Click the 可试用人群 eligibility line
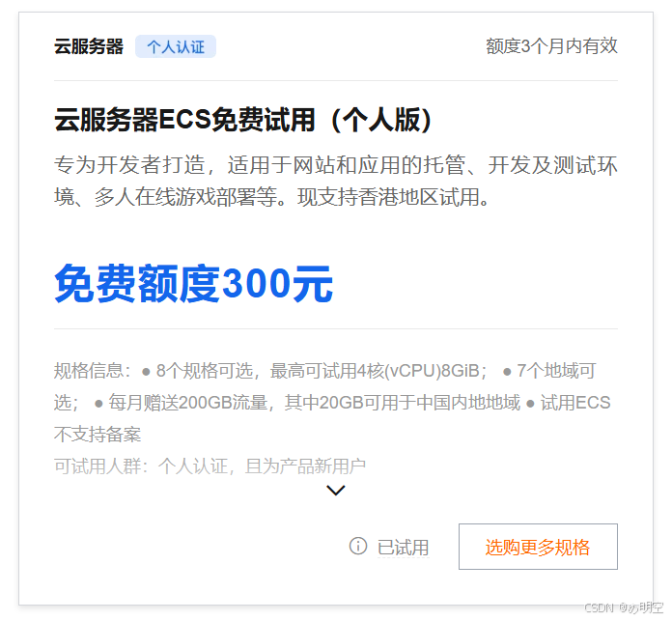672x621 pixels. coord(210,466)
